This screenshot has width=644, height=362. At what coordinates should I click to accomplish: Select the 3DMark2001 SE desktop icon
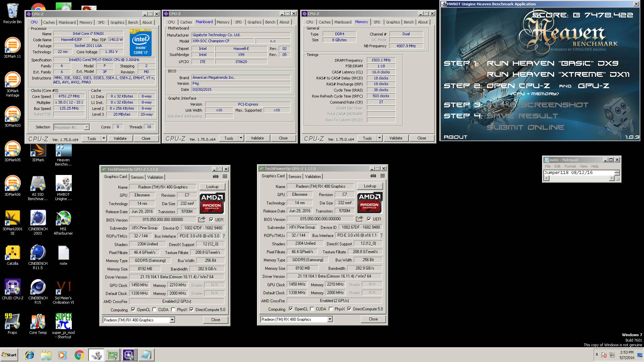point(12,222)
